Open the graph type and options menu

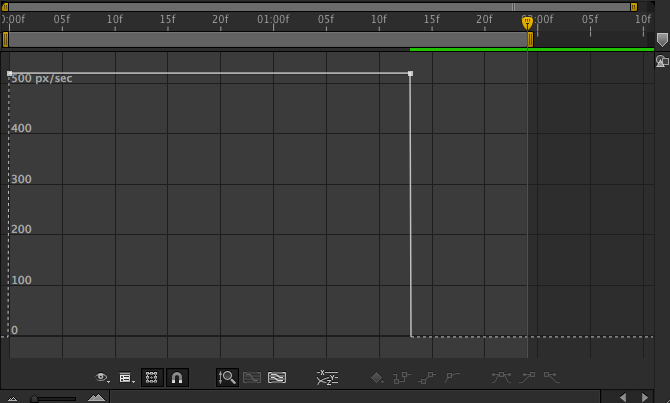pos(127,378)
